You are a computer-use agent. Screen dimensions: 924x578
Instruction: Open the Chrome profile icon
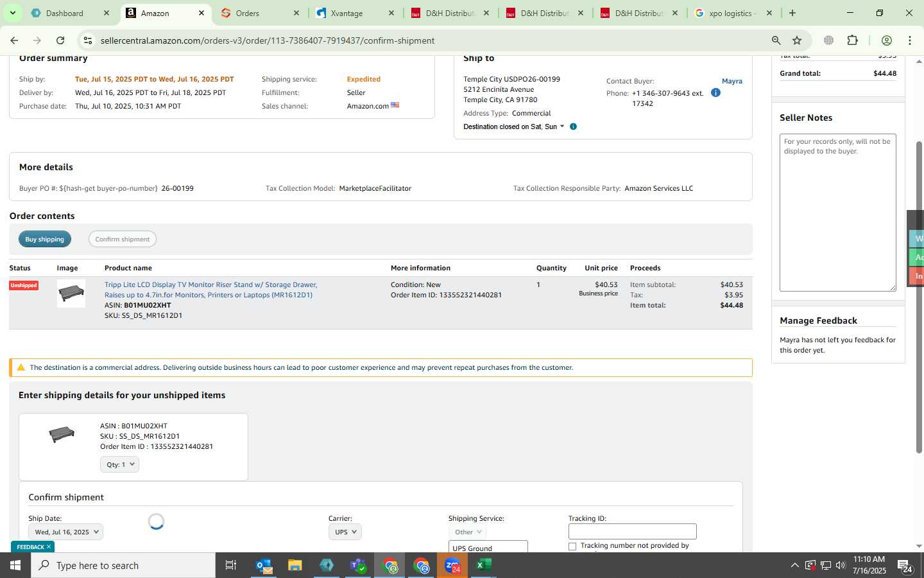(887, 40)
